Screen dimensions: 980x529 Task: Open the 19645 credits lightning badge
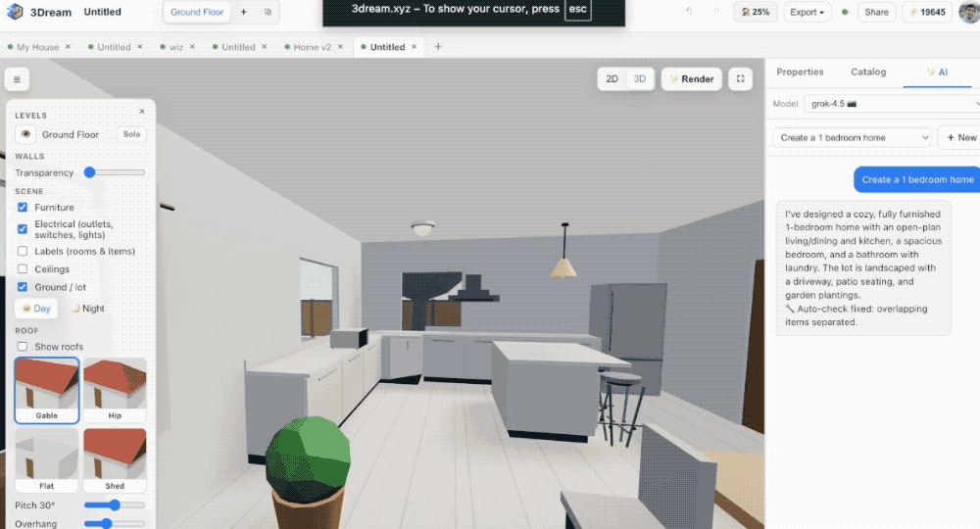coord(927,12)
